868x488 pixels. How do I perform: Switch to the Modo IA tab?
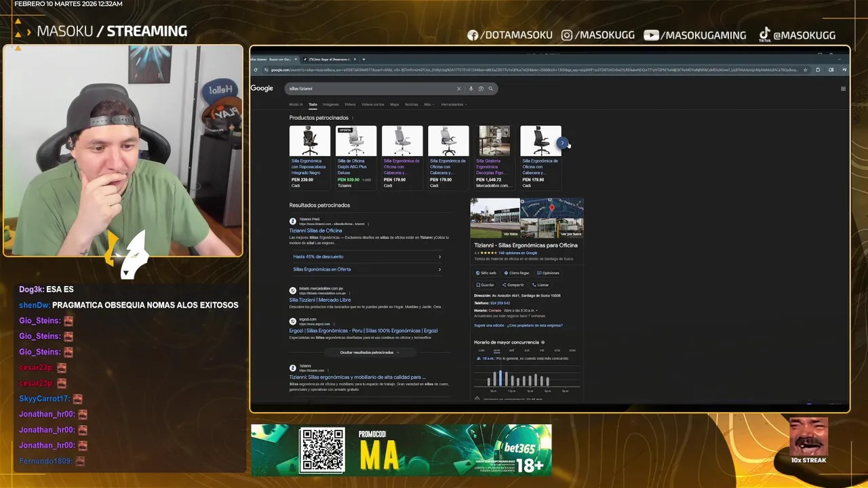296,104
